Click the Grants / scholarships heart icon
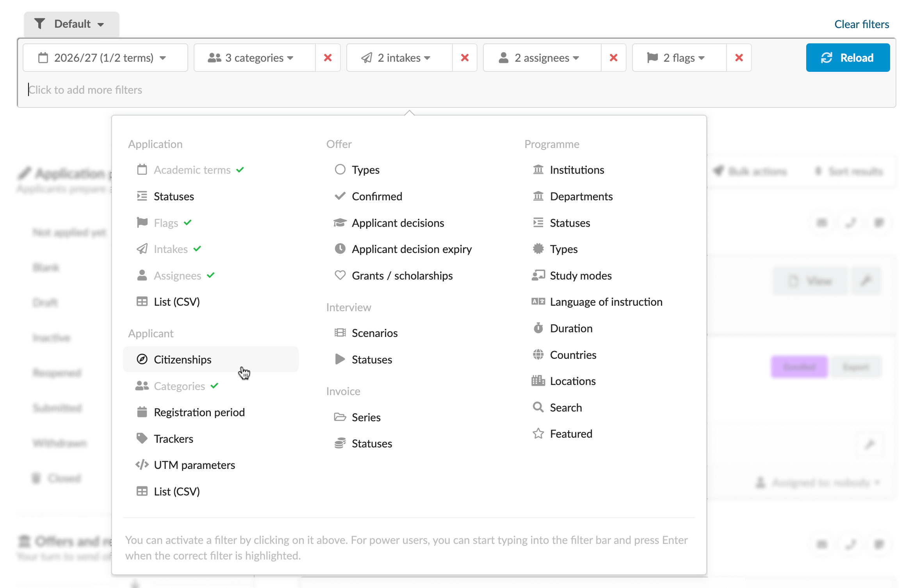This screenshot has height=588, width=912. (340, 275)
